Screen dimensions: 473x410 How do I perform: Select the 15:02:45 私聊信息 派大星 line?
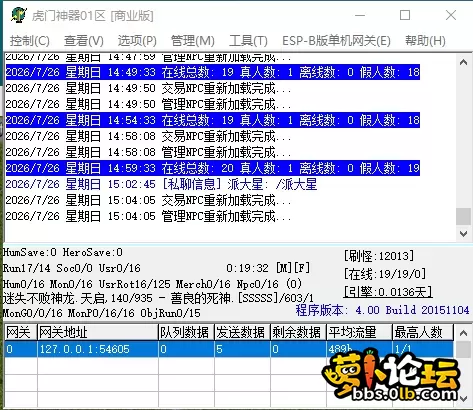tap(161, 184)
